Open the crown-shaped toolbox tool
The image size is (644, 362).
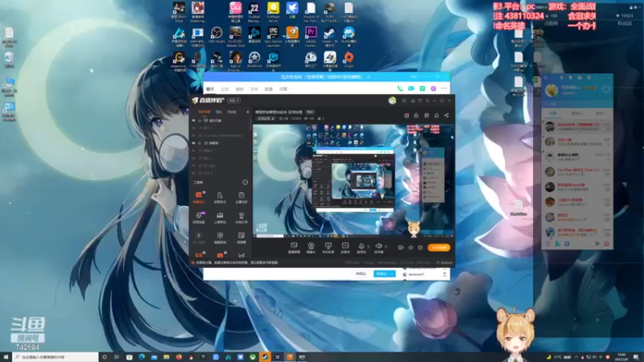point(220,217)
